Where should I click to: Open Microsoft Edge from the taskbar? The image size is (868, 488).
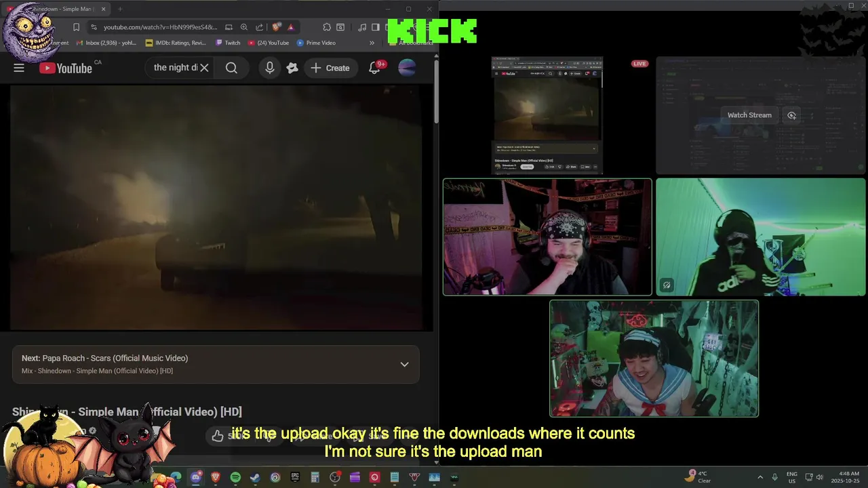click(x=176, y=477)
